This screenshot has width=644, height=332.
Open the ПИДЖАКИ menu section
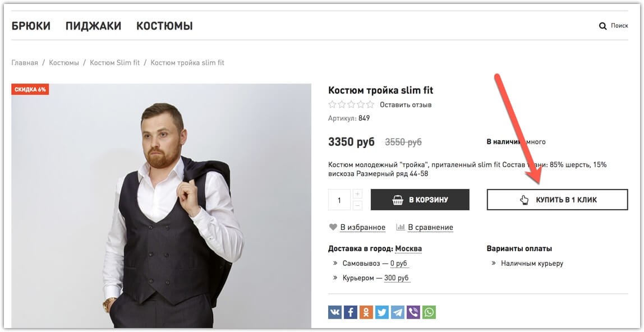(x=93, y=26)
